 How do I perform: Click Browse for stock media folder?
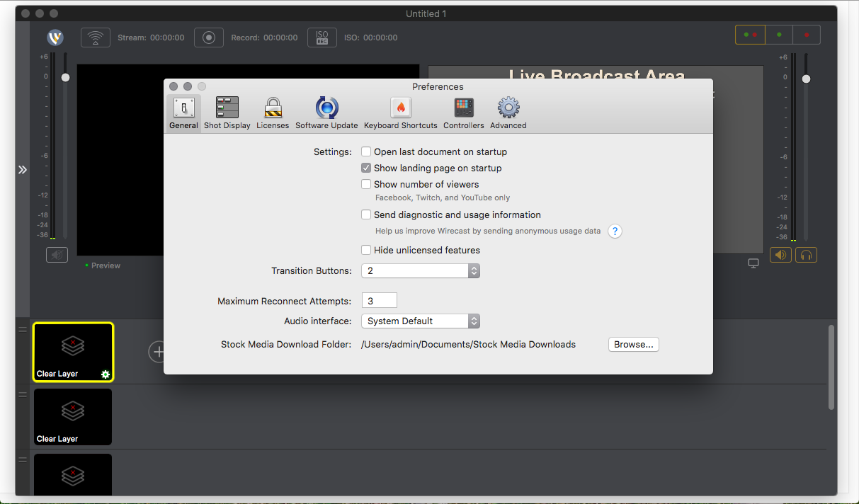click(633, 345)
